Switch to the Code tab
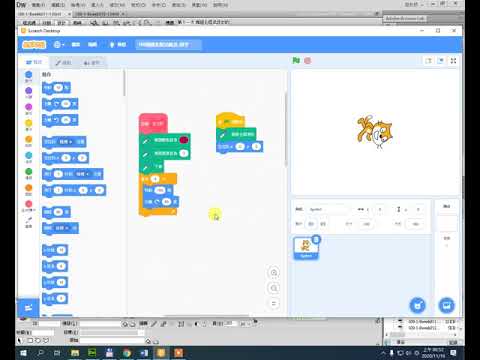Viewport: 480px width, 360px height. click(34, 62)
